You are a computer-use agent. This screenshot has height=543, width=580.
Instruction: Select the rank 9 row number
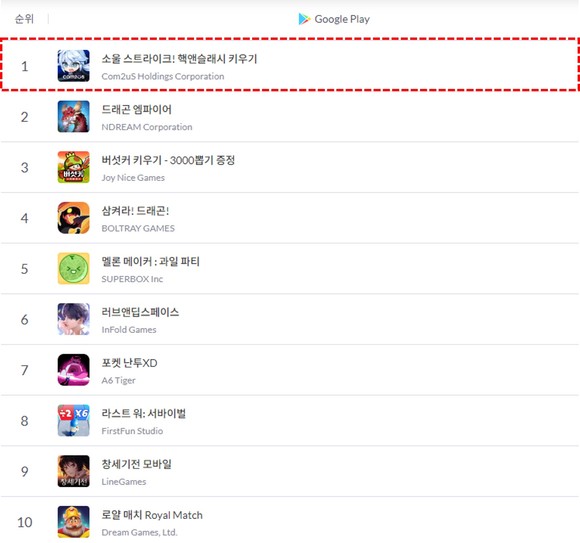point(24,471)
